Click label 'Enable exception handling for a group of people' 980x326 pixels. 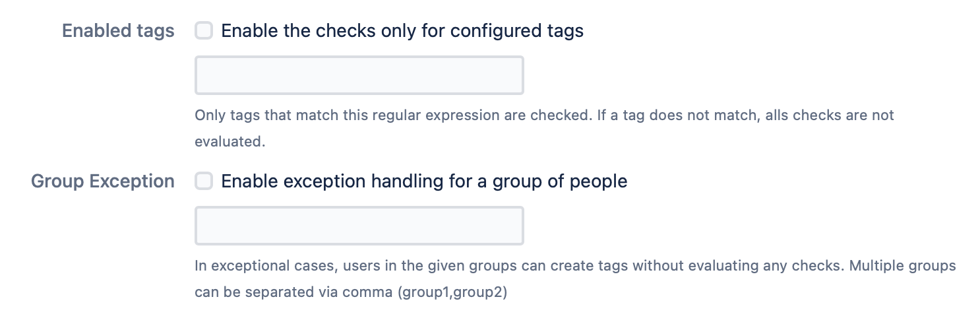(x=424, y=181)
